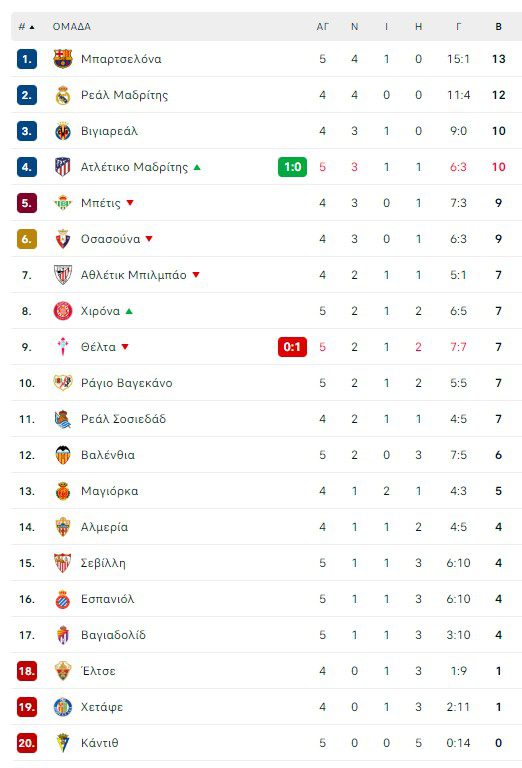Open the Athletic Bilbao crest icon
522x768 pixels.
[63, 275]
